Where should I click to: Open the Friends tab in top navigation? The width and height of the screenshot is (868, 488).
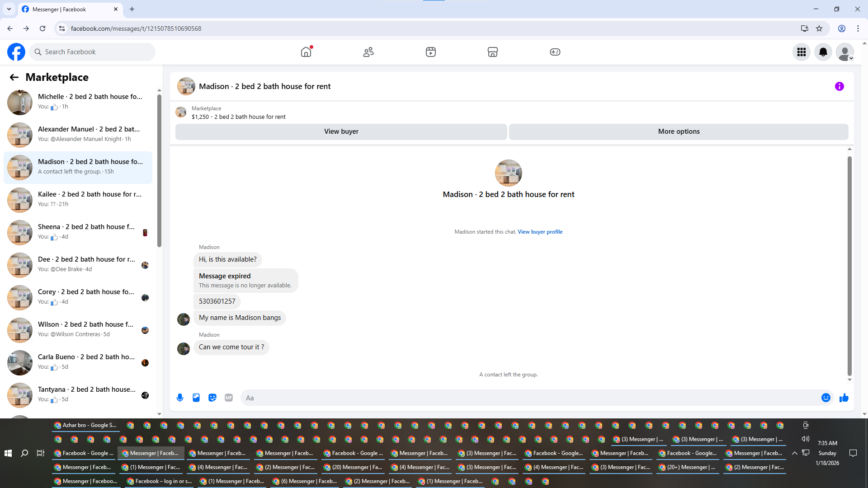tap(368, 52)
